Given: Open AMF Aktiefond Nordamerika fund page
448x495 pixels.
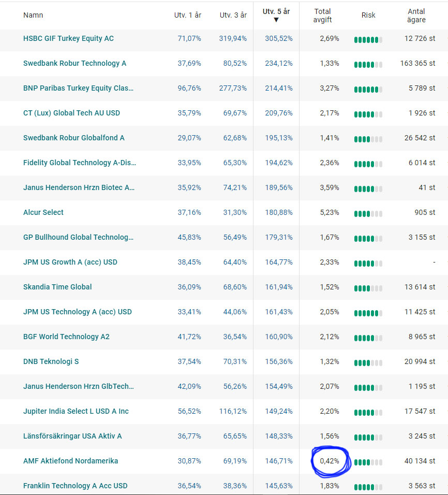Looking at the screenshot, I should (x=70, y=461).
